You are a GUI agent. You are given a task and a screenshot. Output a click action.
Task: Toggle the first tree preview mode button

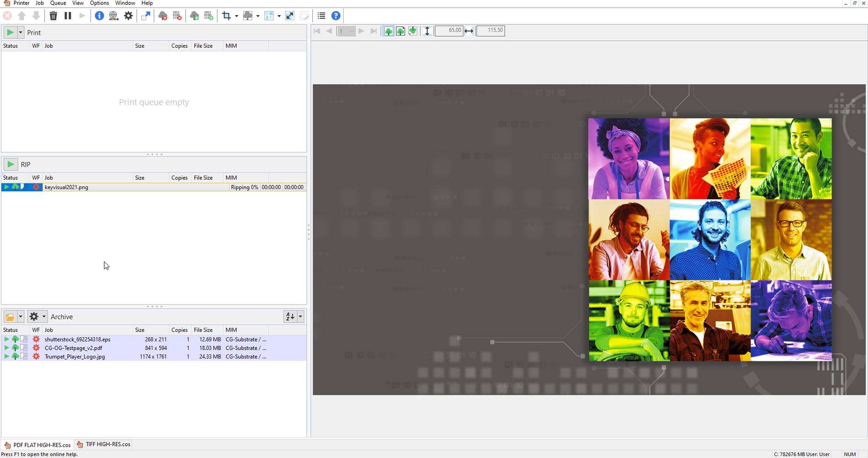(389, 31)
